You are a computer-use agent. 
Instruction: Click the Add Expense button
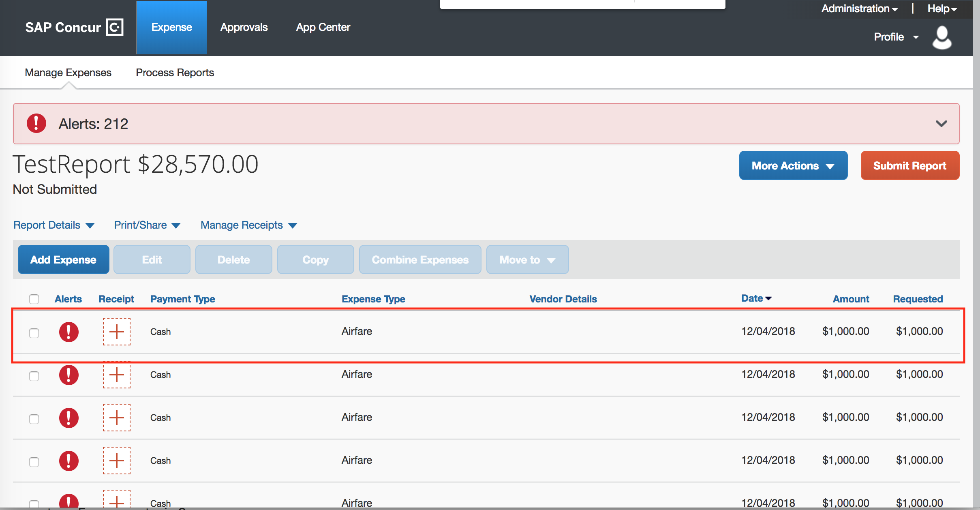tap(64, 259)
